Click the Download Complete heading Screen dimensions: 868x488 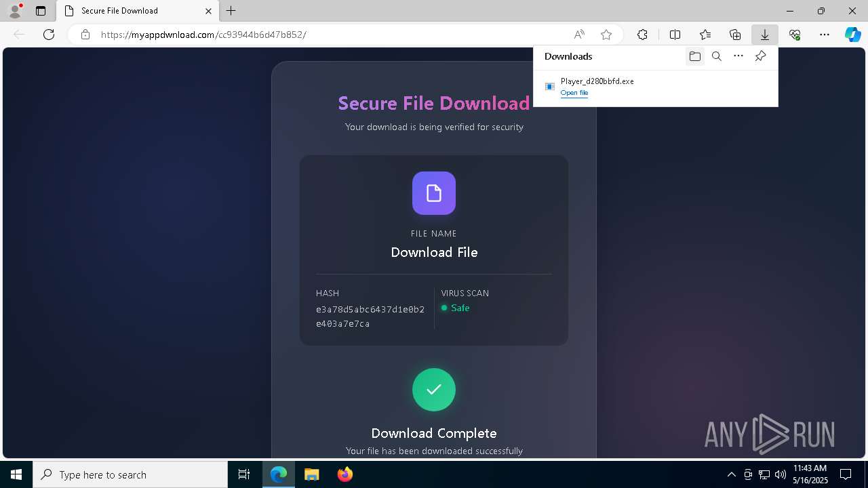tap(434, 433)
